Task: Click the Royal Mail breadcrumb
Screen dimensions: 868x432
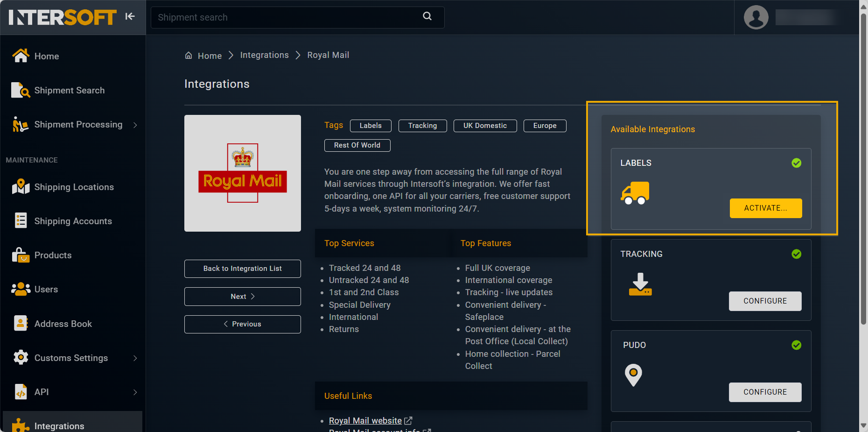Action: click(328, 55)
